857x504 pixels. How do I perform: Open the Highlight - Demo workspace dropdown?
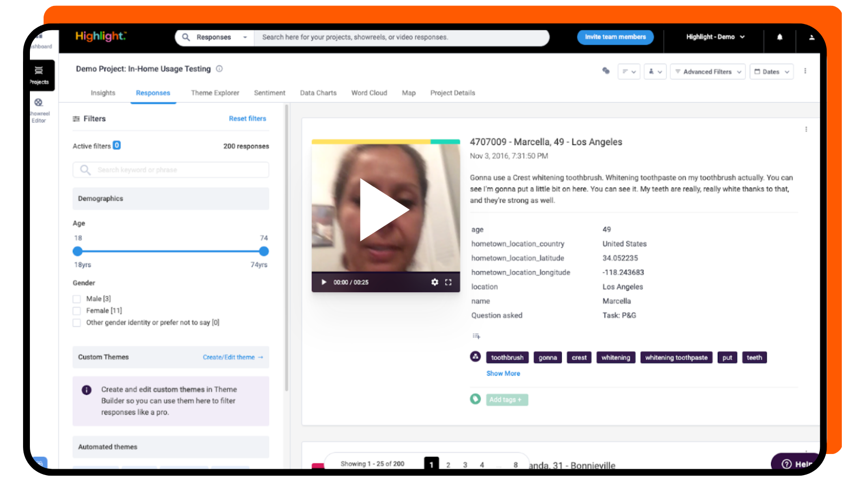[x=715, y=37]
